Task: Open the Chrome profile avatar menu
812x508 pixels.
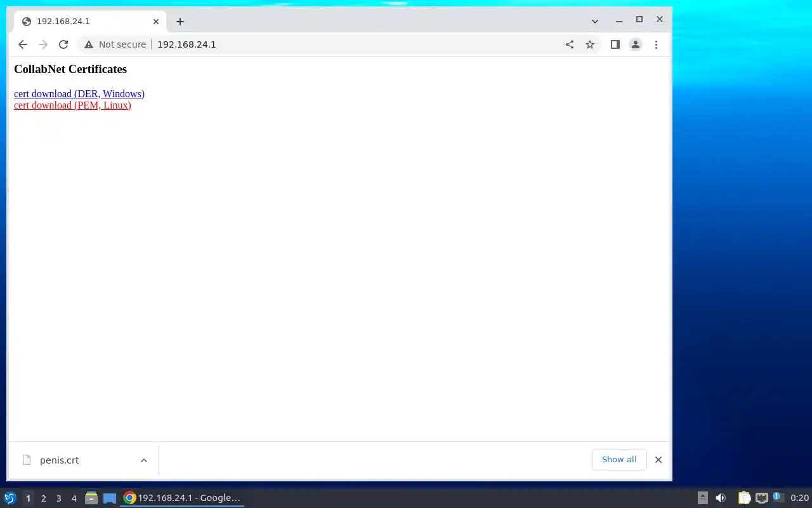Action: (x=635, y=44)
